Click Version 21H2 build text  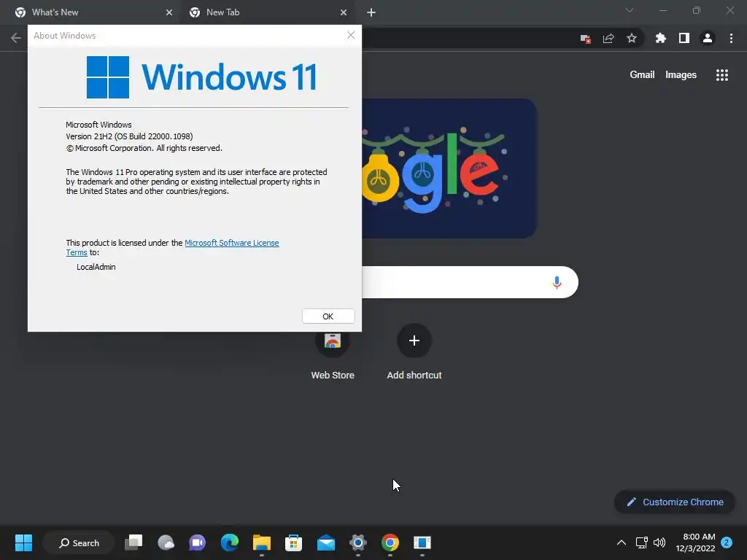(x=129, y=136)
